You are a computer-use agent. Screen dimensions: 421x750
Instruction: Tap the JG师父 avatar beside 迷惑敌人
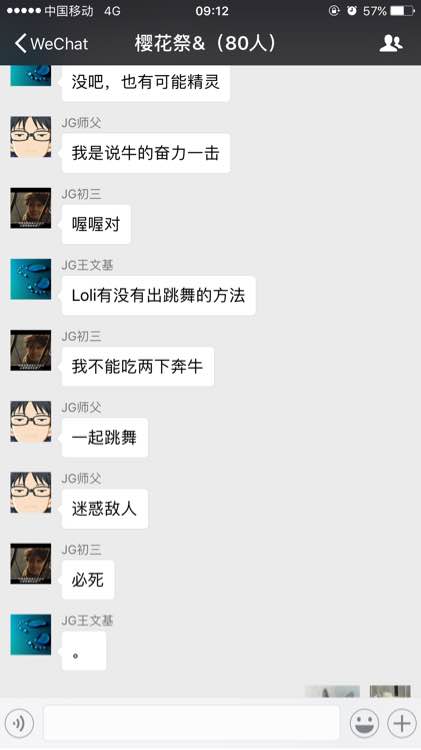pos(31,492)
